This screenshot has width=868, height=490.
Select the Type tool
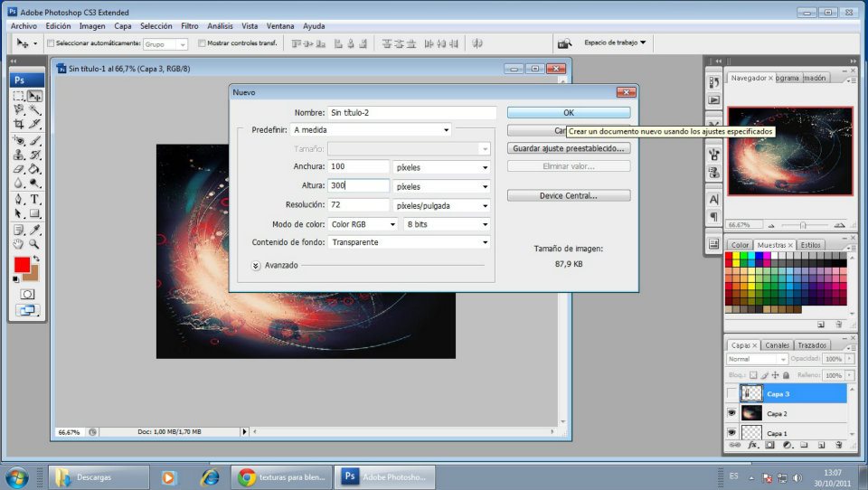34,199
